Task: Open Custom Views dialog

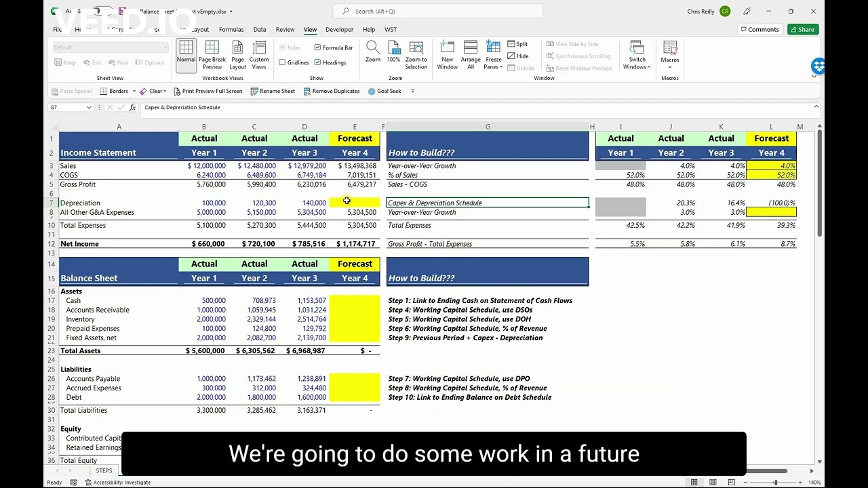Action: 259,55
